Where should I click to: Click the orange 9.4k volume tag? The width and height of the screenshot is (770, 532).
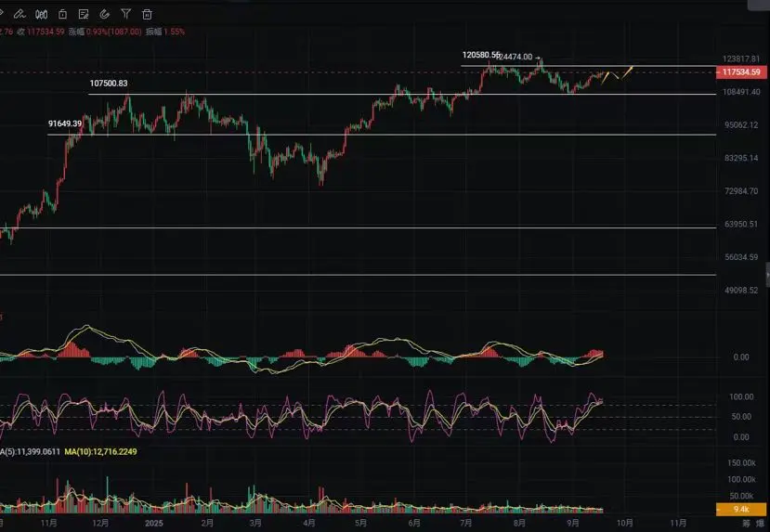(741, 509)
